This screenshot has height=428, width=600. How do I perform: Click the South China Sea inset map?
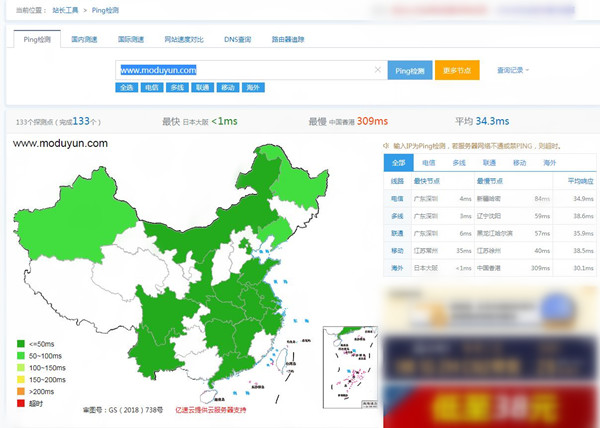tap(347, 363)
